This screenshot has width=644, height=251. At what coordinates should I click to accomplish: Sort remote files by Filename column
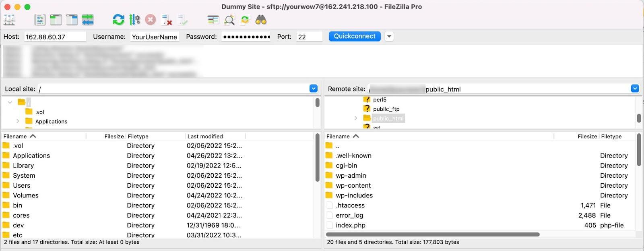coord(439,136)
